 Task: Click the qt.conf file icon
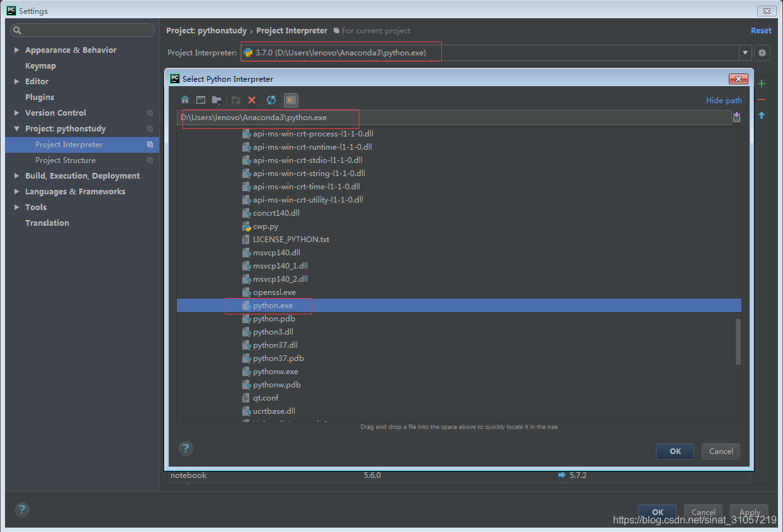(247, 397)
